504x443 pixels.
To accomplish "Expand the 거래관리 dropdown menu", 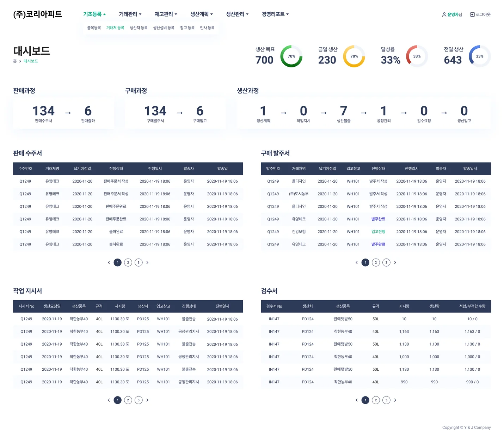I will point(130,14).
